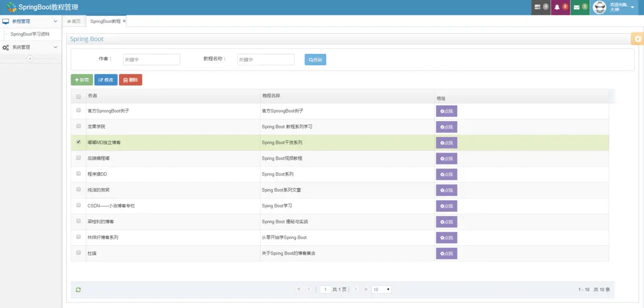Screen dimensions: 644x308
Task: Click the page number input box
Action: pyautogui.click(x=325, y=289)
